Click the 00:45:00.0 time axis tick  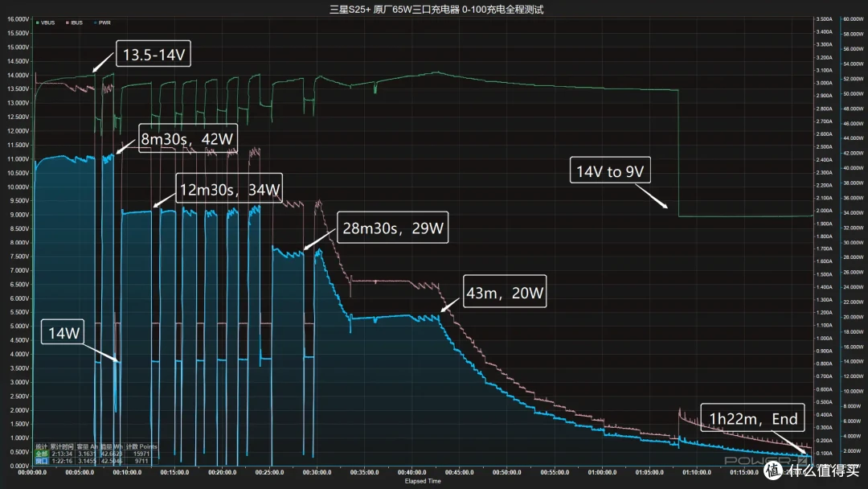(460, 472)
